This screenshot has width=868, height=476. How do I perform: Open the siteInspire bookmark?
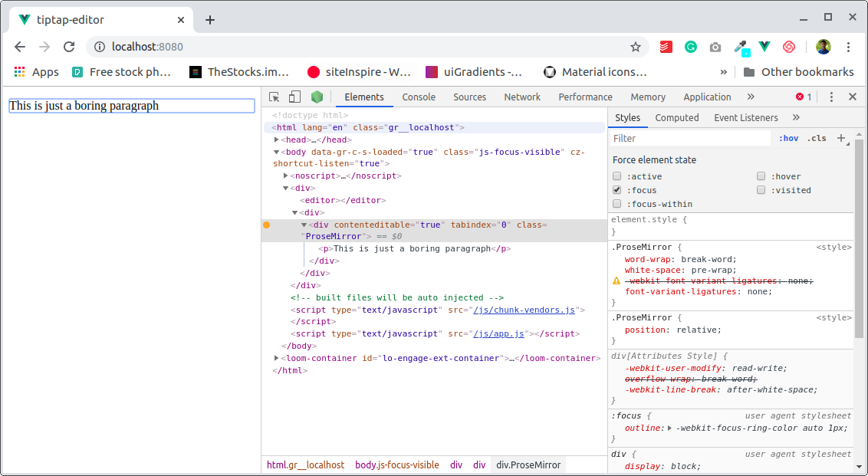(x=360, y=72)
